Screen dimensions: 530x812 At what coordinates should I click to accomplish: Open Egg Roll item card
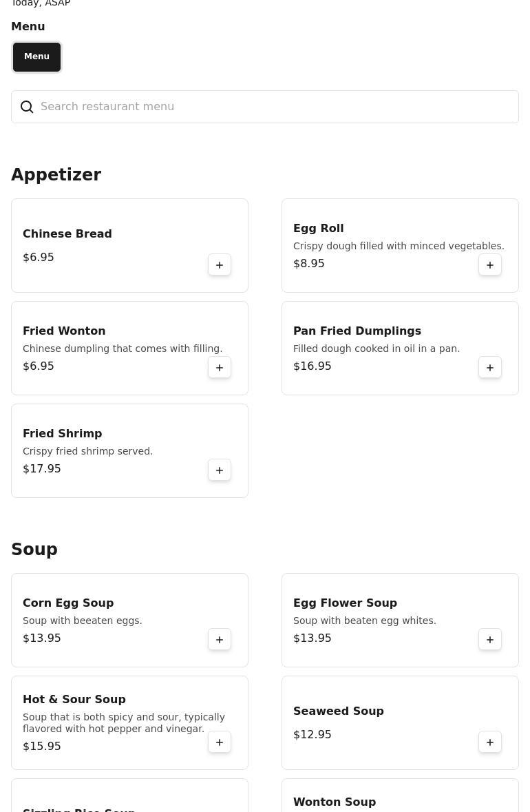tap(318, 229)
